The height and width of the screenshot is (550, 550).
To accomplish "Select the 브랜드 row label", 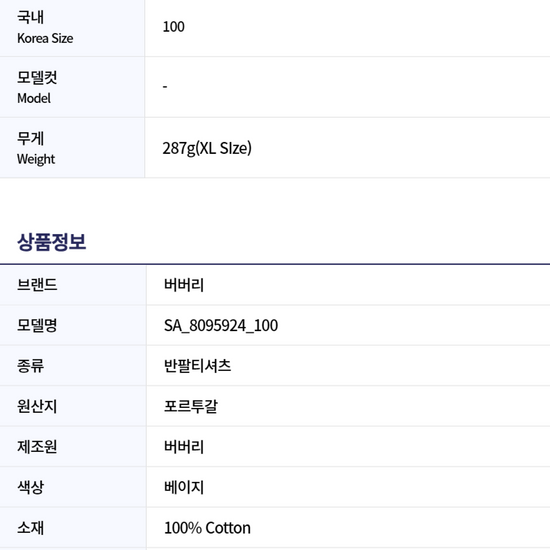I will pyautogui.click(x=37, y=284).
